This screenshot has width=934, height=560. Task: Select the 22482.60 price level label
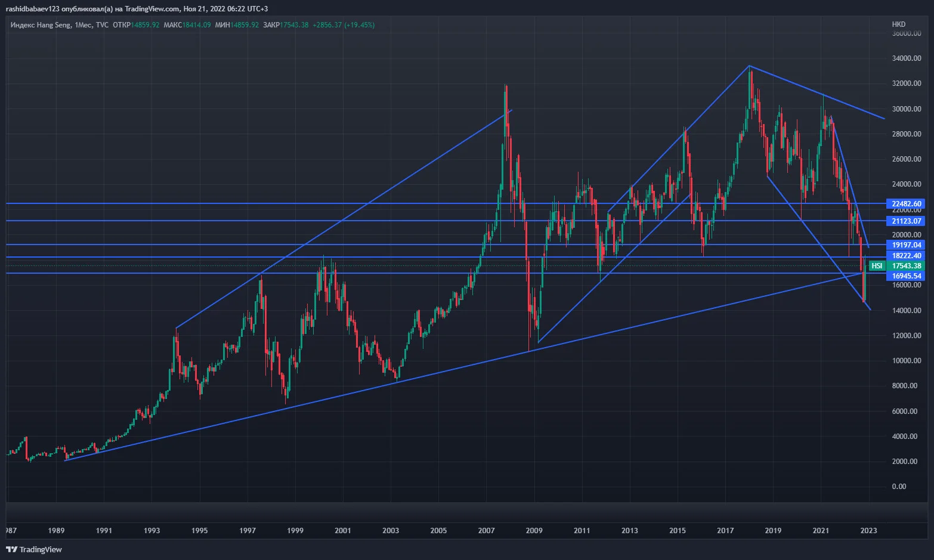click(906, 204)
